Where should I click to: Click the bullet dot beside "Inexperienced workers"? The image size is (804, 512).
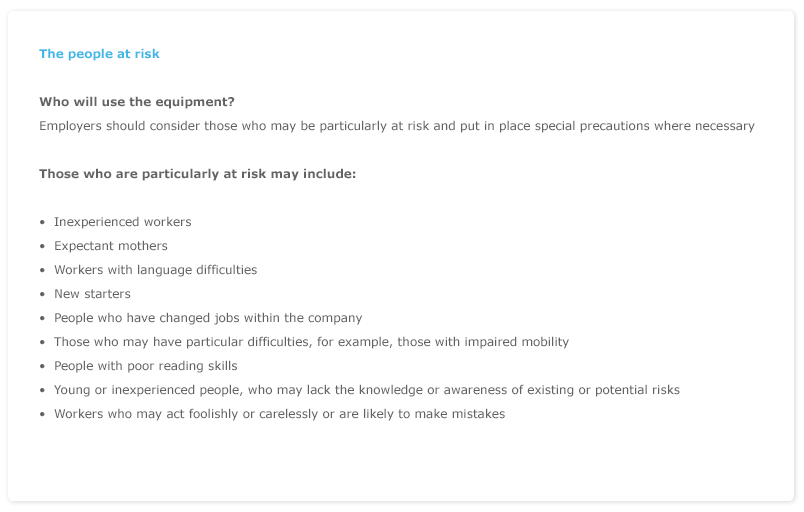[x=42, y=223]
